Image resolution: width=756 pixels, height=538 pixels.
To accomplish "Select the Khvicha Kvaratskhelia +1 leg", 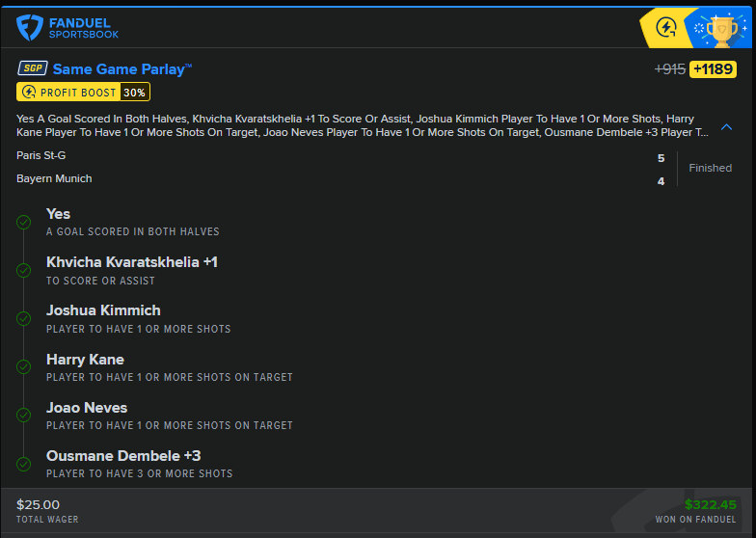I will click(x=131, y=262).
